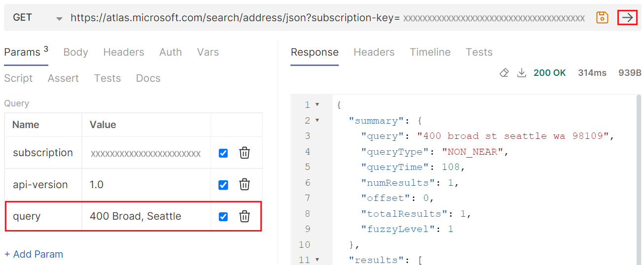Clear the response with the eraser icon
The image size is (644, 265).
(504, 73)
